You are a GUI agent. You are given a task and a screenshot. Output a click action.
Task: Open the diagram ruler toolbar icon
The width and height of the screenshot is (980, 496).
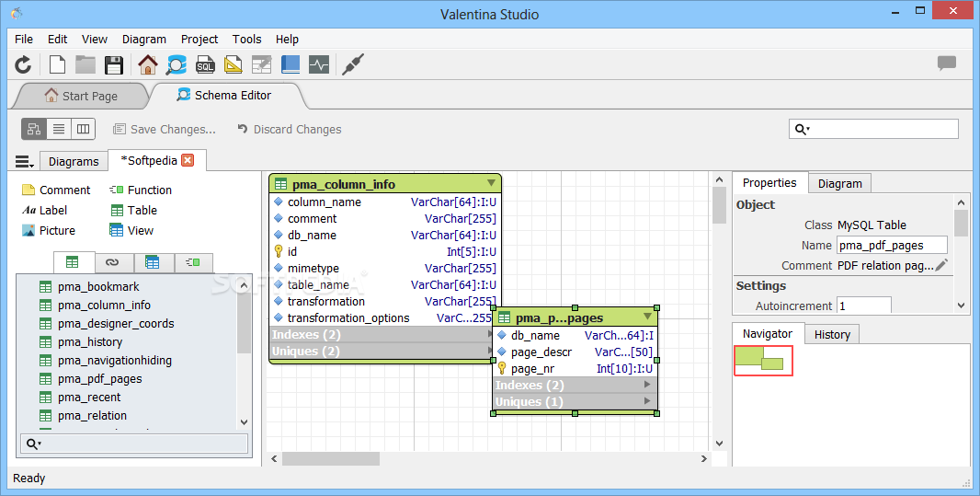[x=234, y=64]
